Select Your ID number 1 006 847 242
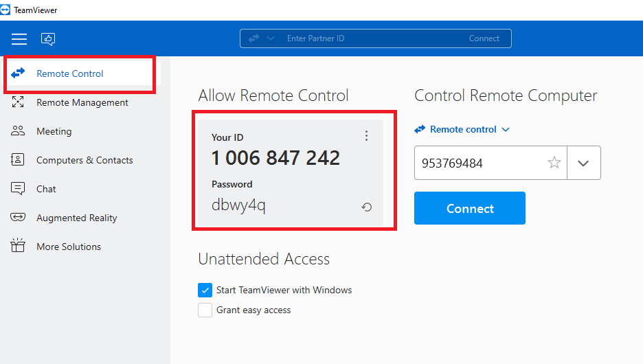Image resolution: width=643 pixels, height=364 pixels. pyautogui.click(x=275, y=158)
